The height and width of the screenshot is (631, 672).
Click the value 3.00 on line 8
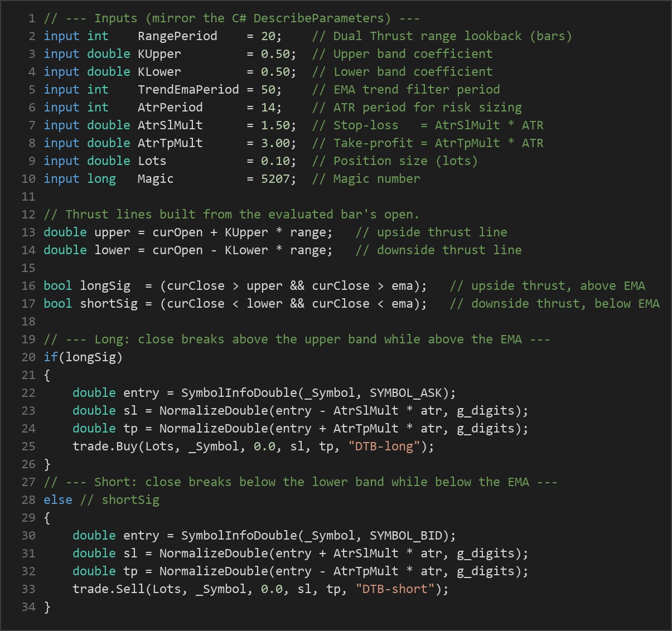coord(275,143)
